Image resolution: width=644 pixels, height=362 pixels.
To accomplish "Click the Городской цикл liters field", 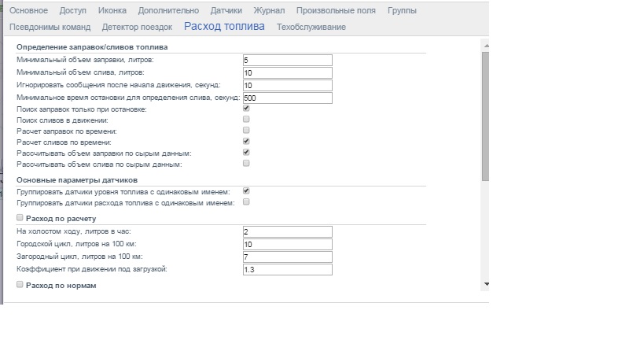I will click(288, 244).
